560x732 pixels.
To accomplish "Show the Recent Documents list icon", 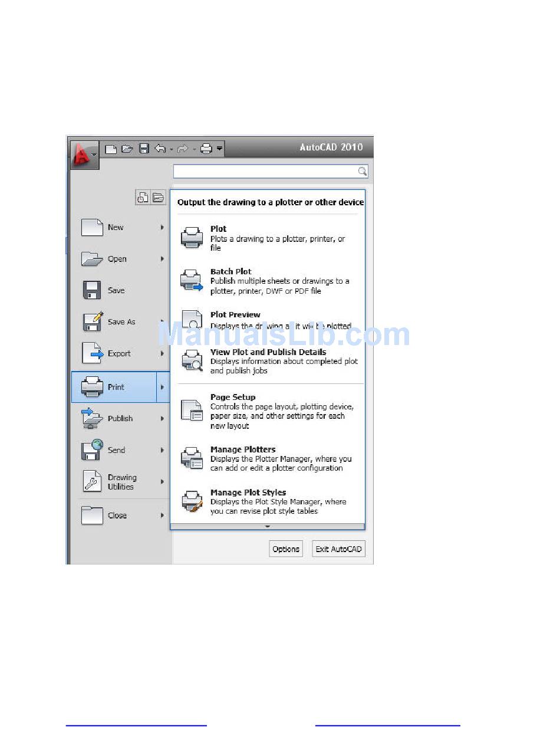I will click(x=142, y=198).
